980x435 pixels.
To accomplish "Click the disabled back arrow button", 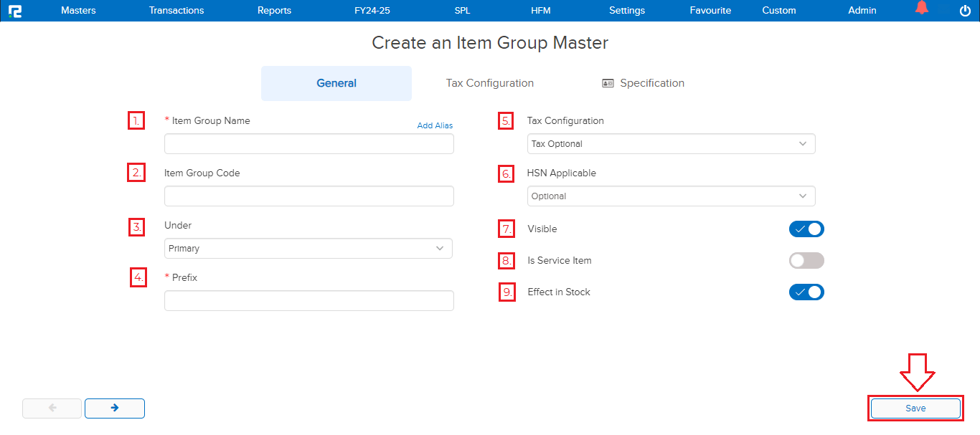I will (x=52, y=408).
